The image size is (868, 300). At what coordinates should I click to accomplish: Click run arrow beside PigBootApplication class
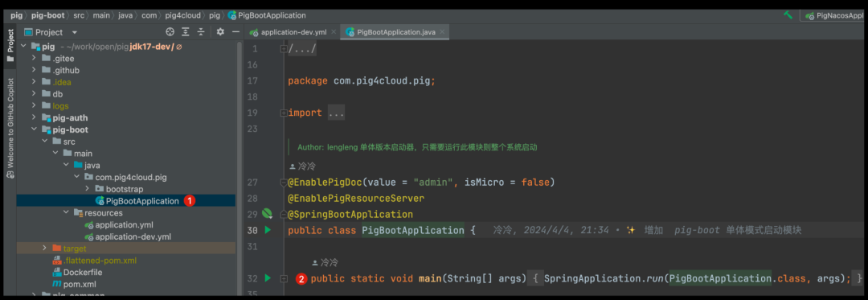tap(268, 230)
